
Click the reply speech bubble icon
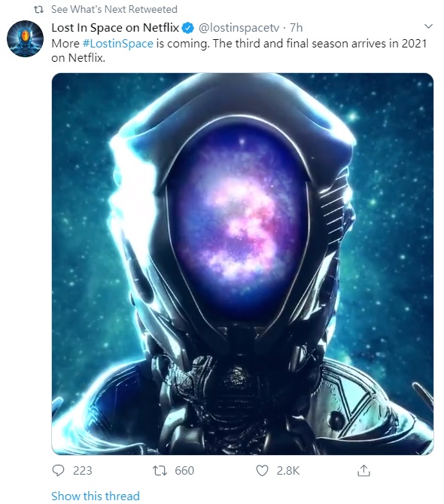(58, 471)
